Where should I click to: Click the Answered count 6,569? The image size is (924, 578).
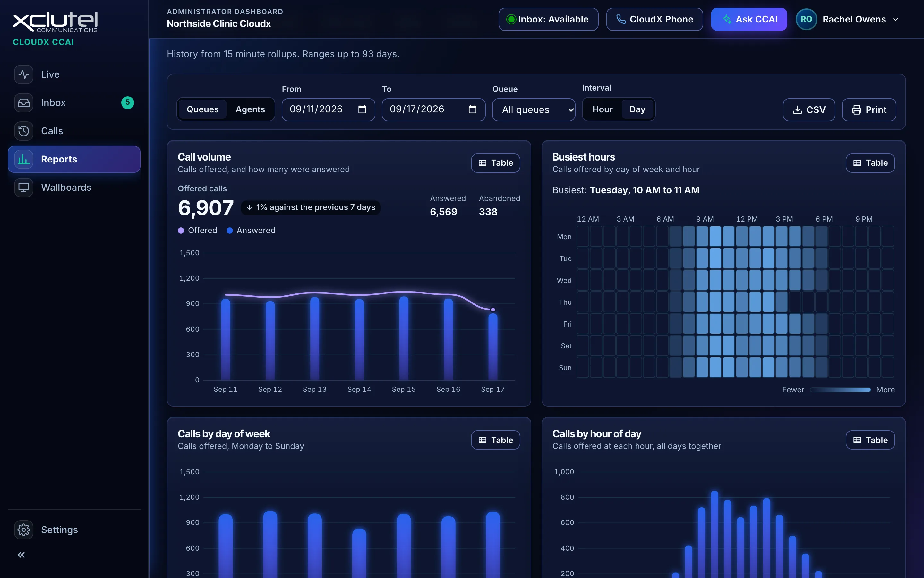click(443, 212)
